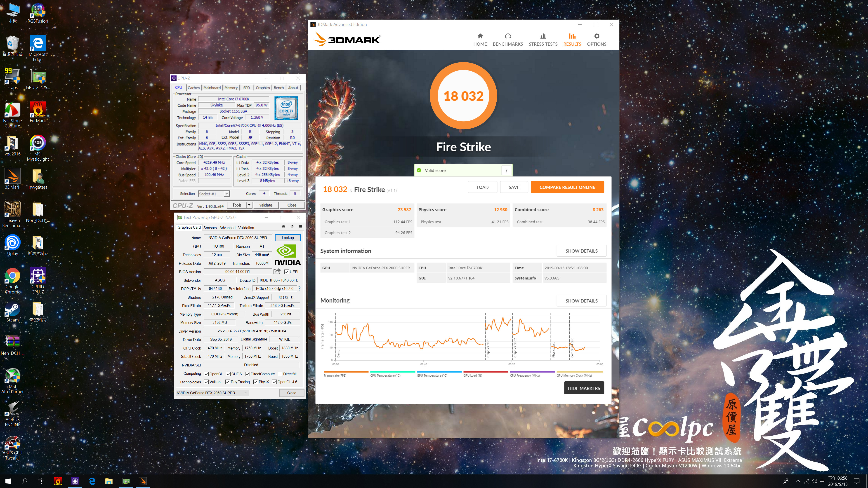The width and height of the screenshot is (868, 488).
Task: Click Windows Start button
Action: [x=8, y=481]
